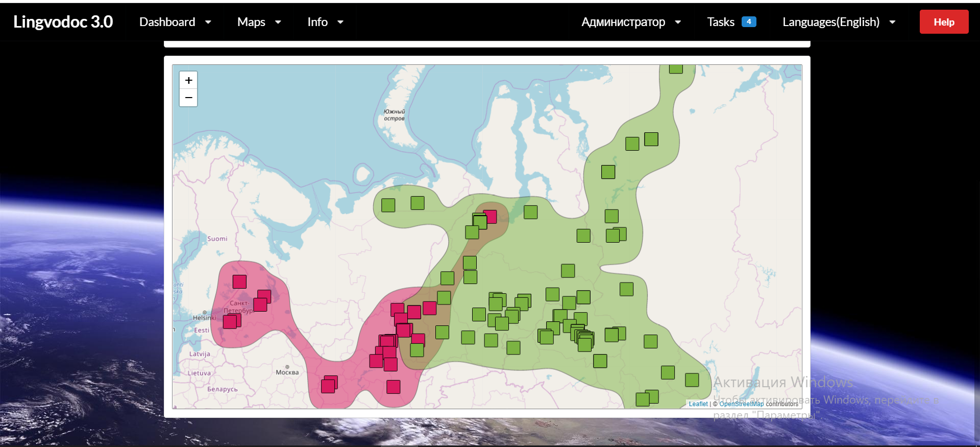Click the southernmost single pink marker

[393, 387]
